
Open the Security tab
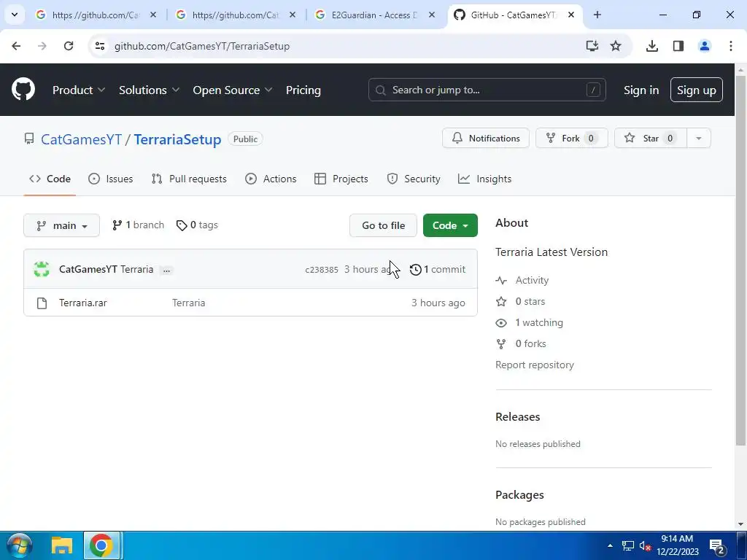tap(414, 179)
